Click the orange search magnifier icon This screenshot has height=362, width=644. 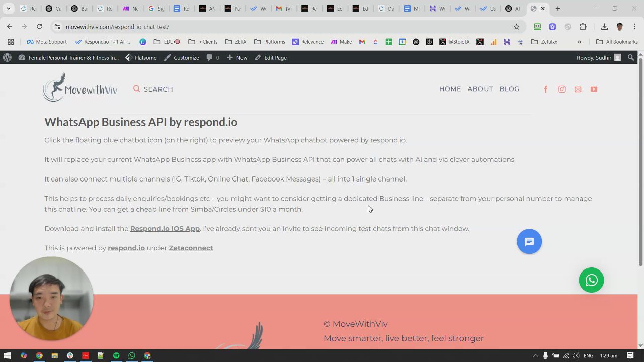[x=136, y=89]
